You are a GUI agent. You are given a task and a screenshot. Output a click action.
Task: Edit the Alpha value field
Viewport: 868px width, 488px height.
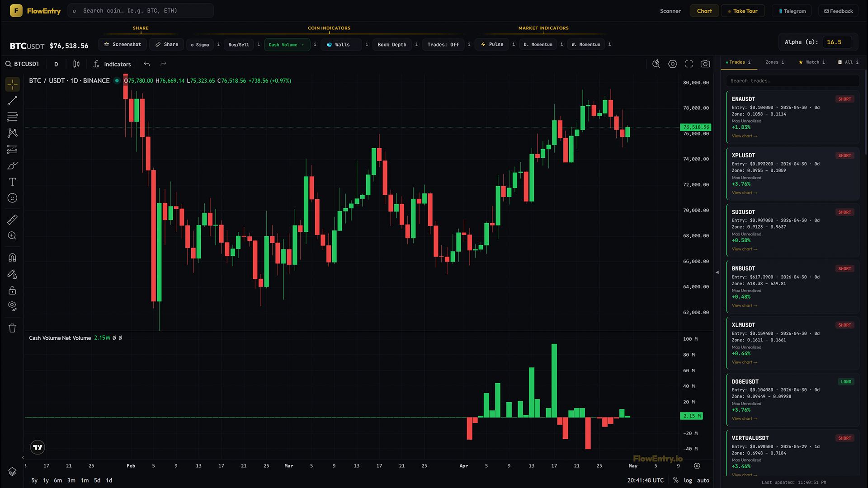[x=837, y=42]
